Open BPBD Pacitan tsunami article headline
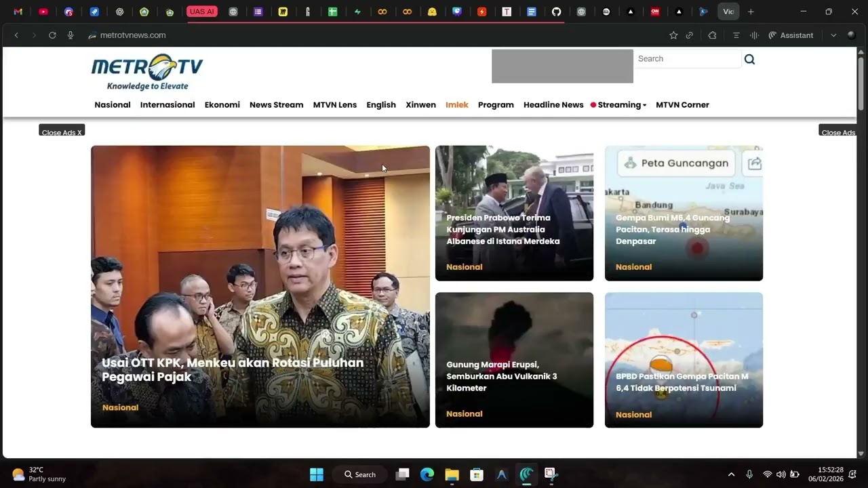Screen dimensions: 868x488 [682, 382]
